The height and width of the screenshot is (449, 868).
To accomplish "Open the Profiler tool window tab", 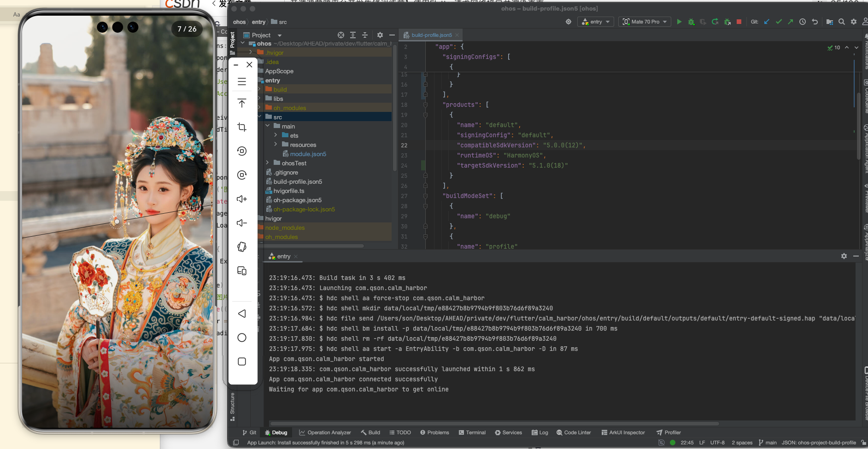I will tap(669, 432).
